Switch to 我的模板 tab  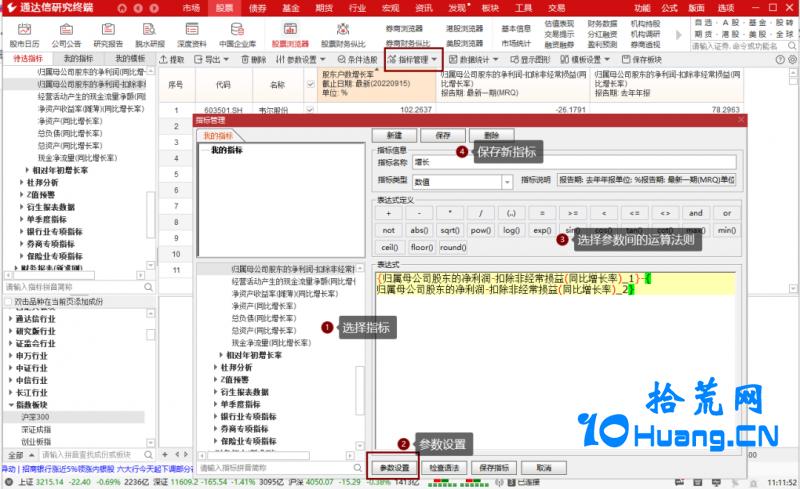(130, 59)
